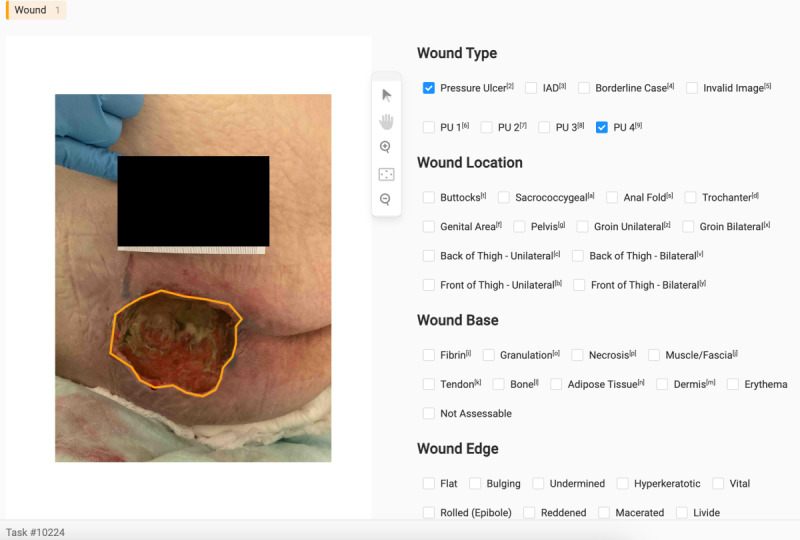The height and width of the screenshot is (540, 800).
Task: Enable the Necrosis wound base option
Action: [x=577, y=355]
